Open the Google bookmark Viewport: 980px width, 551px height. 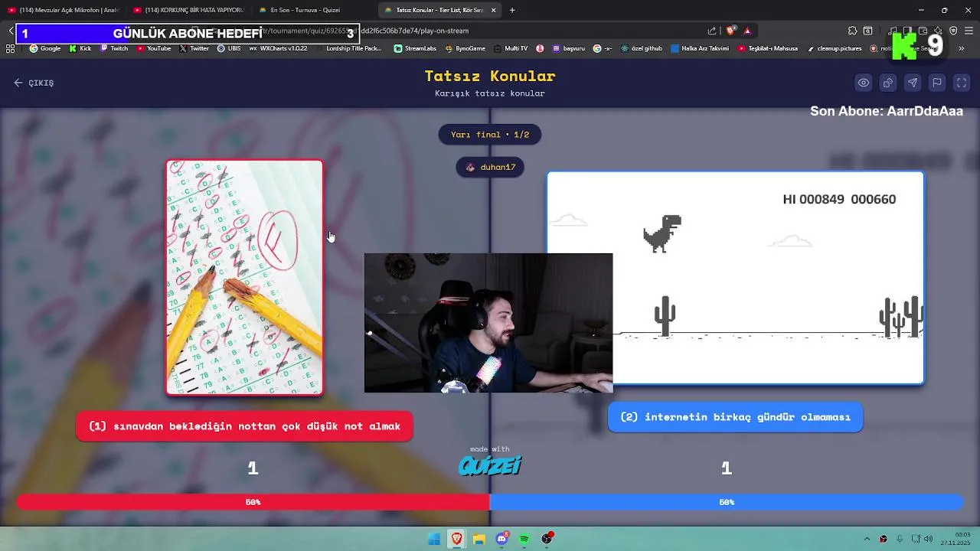[45, 48]
